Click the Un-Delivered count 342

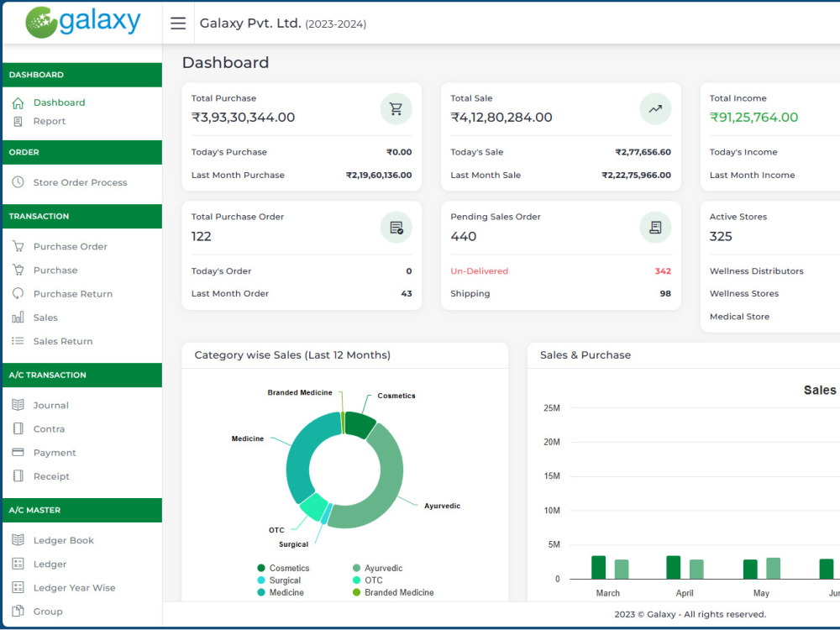pos(663,271)
